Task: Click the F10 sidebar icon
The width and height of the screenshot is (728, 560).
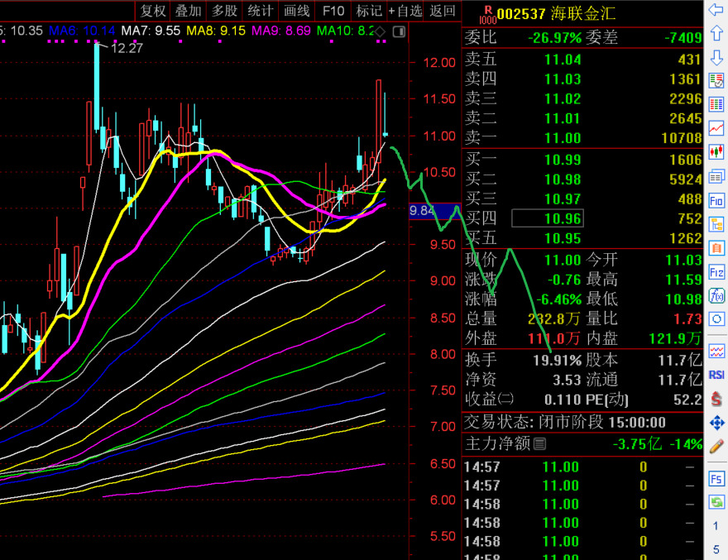Action: (x=716, y=201)
